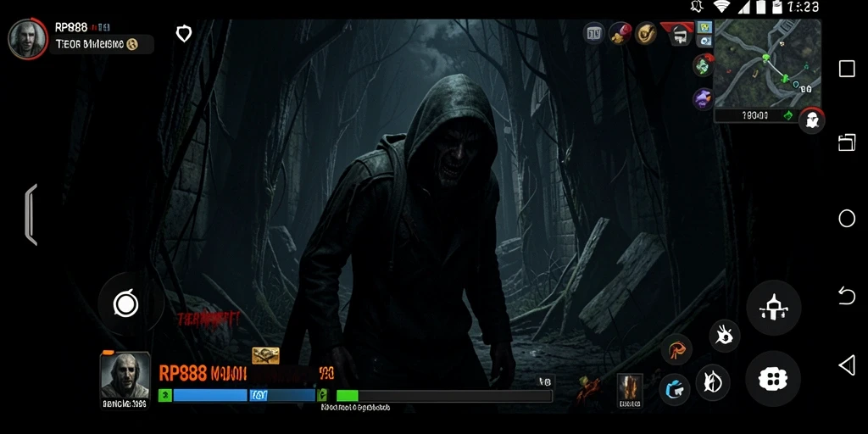Image resolution: width=868 pixels, height=434 pixels.
Task: Tap the white ghost icon with red ring
Action: [x=811, y=120]
